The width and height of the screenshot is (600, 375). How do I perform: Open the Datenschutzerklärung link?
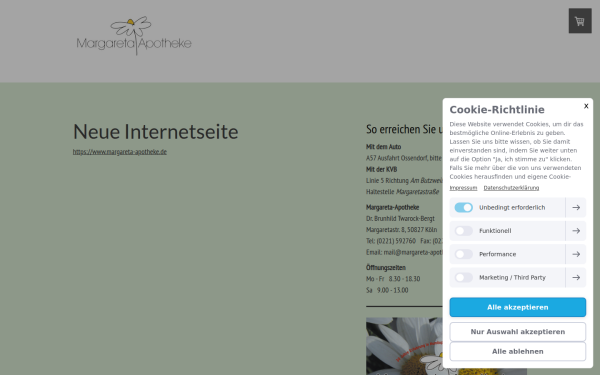[511, 188]
